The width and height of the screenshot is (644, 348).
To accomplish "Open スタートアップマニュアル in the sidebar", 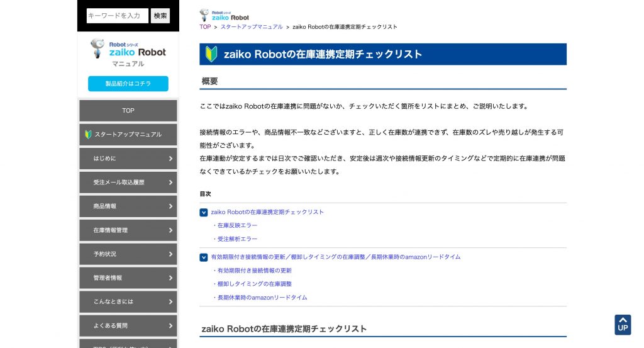I will 128,134.
